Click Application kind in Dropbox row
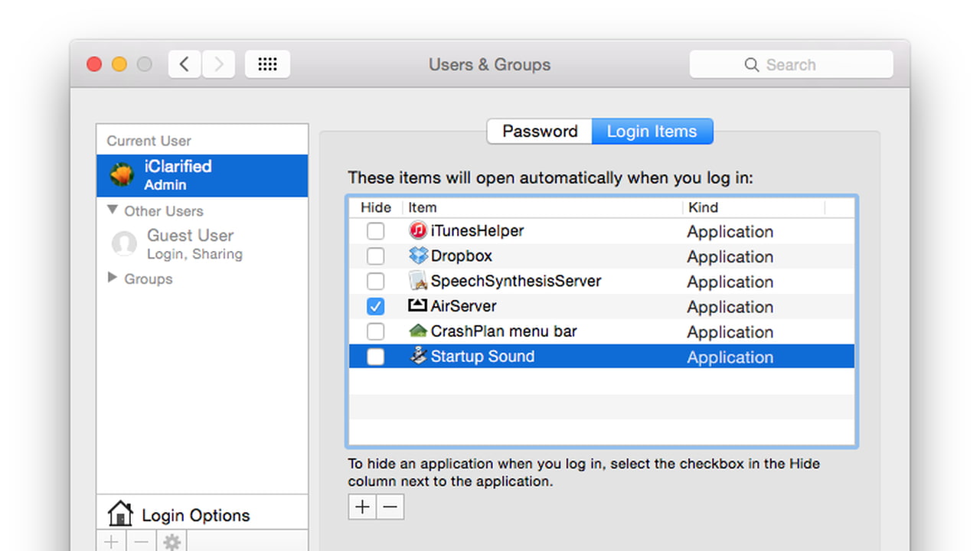The width and height of the screenshot is (980, 551). (730, 257)
